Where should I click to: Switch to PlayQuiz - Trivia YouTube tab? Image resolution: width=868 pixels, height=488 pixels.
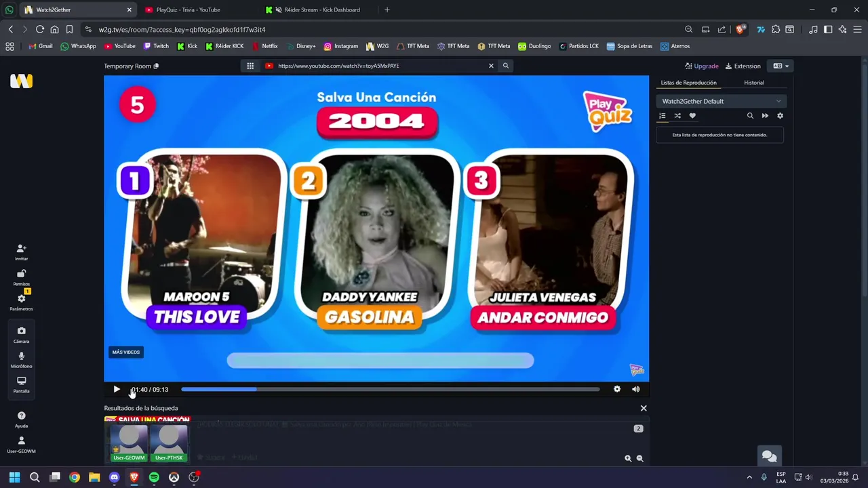pos(197,9)
